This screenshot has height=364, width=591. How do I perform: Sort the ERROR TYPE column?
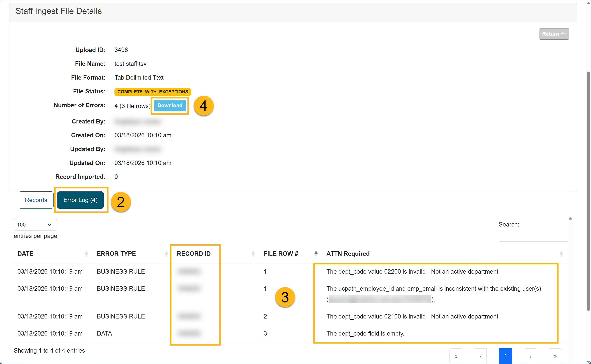[166, 254]
